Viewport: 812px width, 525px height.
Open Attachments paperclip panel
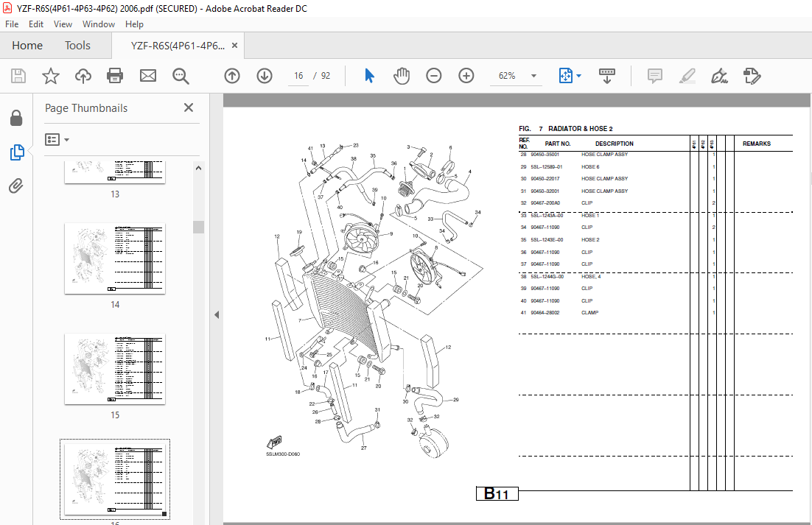pos(16,186)
